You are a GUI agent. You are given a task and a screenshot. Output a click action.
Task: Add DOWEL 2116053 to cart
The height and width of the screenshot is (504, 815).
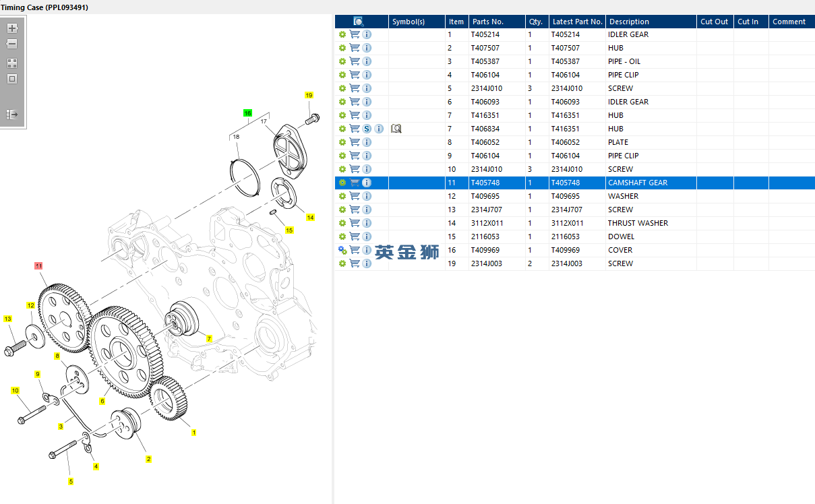coord(355,237)
